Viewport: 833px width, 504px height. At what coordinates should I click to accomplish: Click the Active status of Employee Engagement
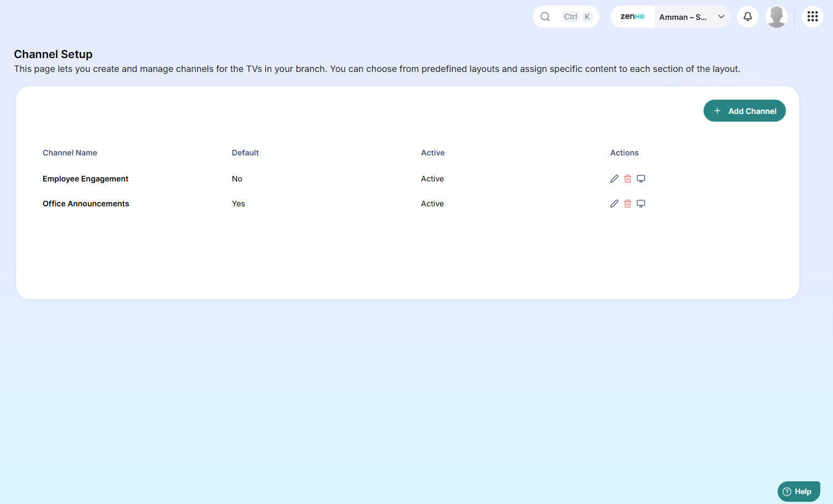432,179
